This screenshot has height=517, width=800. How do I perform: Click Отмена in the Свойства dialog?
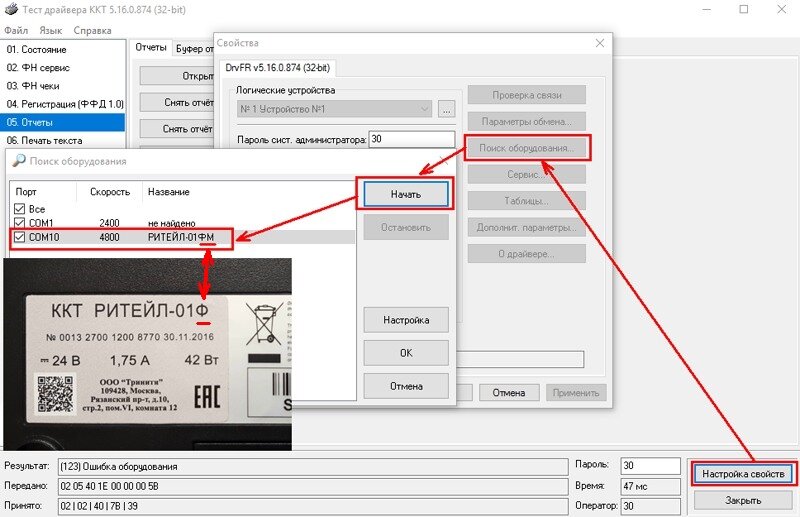coord(509,393)
